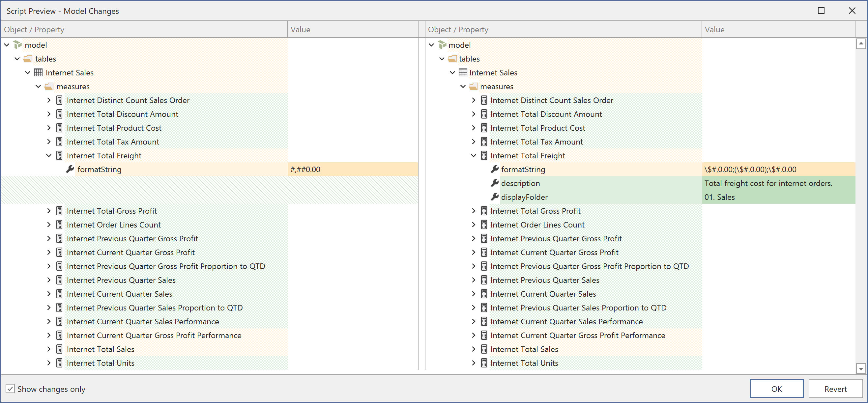
Task: Click the wrench icon beside description property
Action: coord(495,183)
